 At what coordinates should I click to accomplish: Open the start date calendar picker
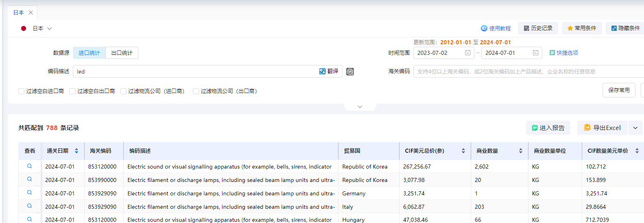pos(467,53)
